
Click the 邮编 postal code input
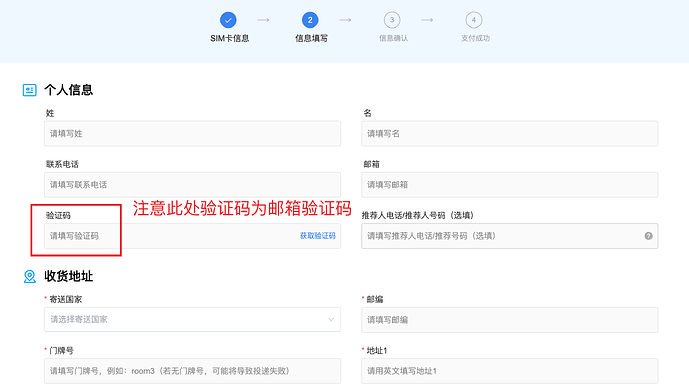point(510,320)
